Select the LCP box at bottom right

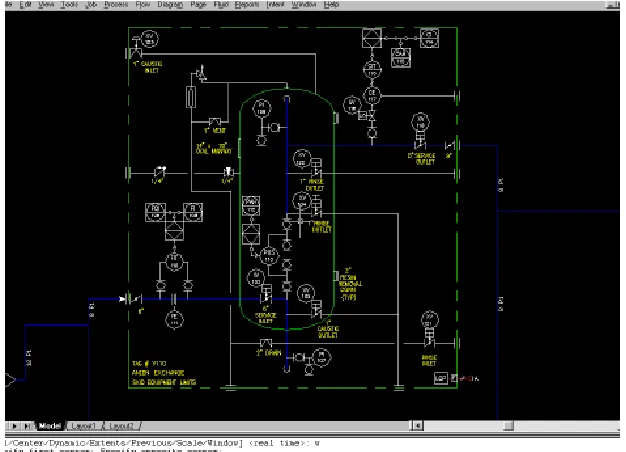[441, 378]
